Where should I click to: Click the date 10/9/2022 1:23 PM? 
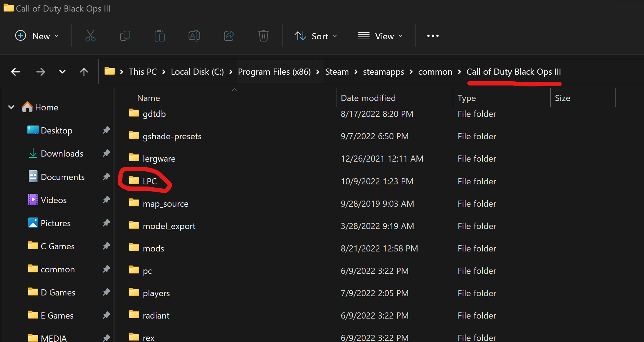tap(377, 181)
